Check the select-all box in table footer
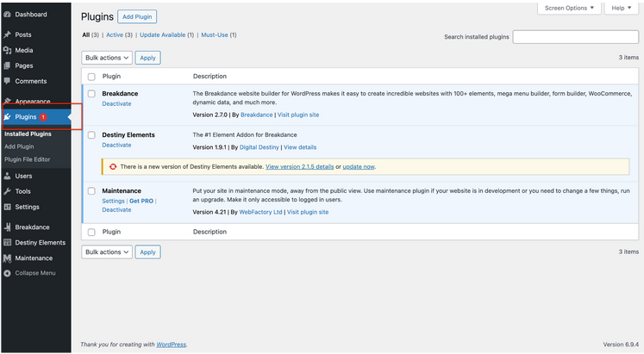Screen dimensions: 644x354 [91, 233]
